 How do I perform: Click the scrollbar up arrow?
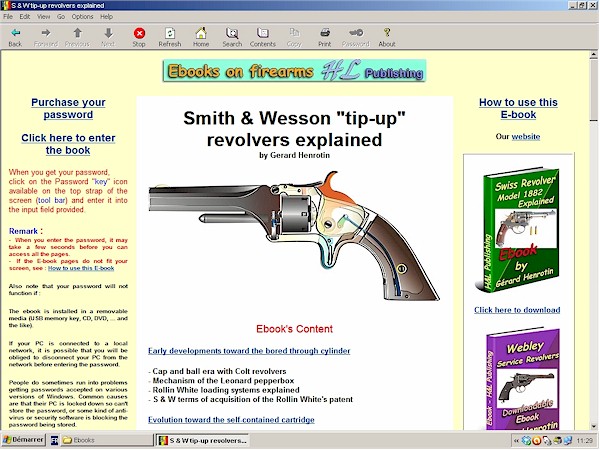593,55
